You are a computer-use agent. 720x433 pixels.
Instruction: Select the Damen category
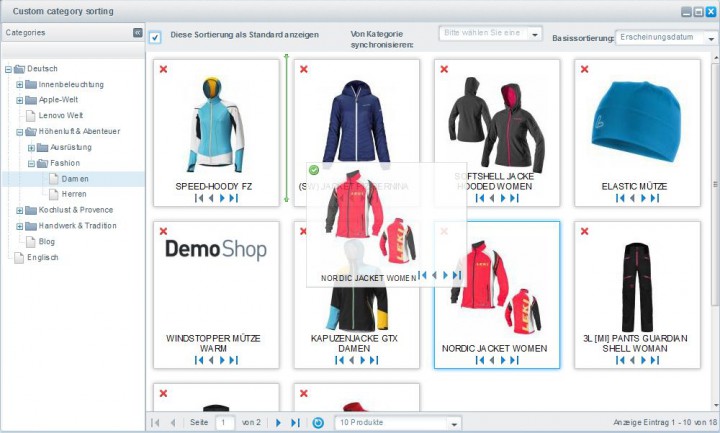pos(75,179)
